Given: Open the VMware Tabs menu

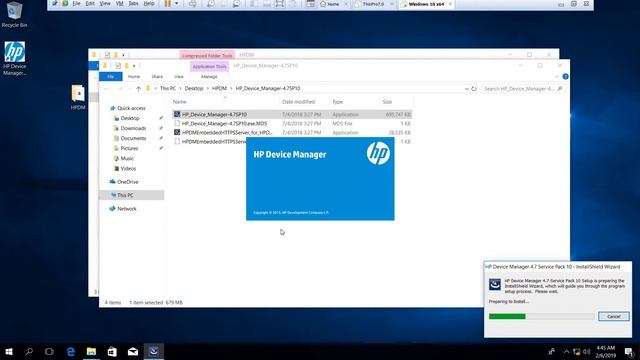Looking at the screenshot, I should pos(133,4).
